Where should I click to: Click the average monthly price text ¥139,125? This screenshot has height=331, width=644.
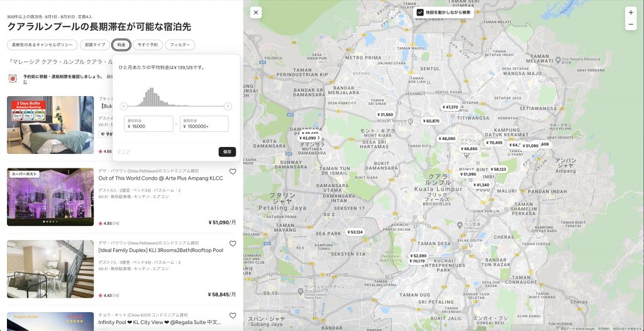pos(162,67)
